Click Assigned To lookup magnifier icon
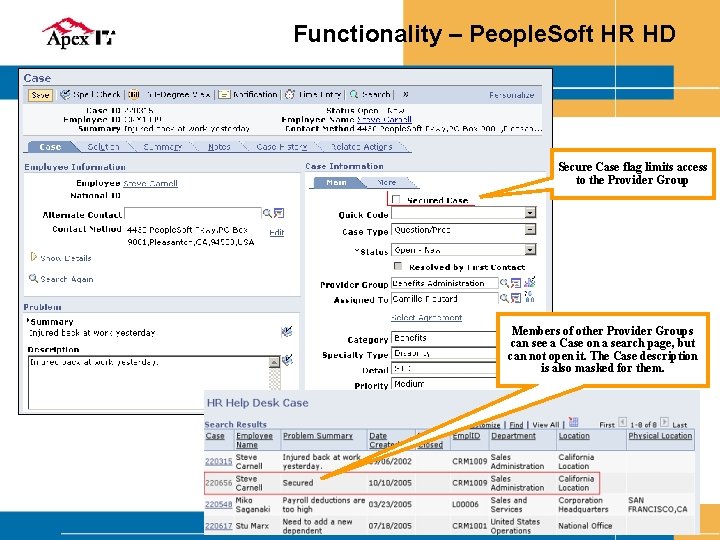The height and width of the screenshot is (540, 720). point(504,298)
